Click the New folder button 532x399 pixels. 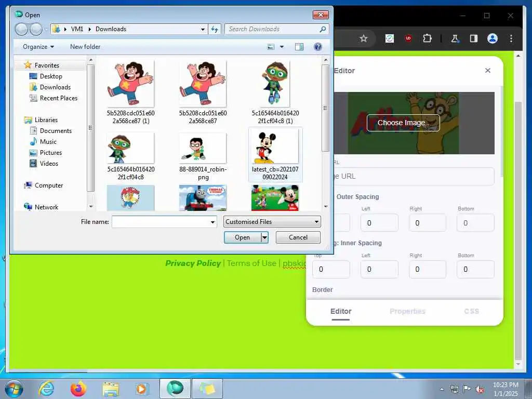click(85, 47)
